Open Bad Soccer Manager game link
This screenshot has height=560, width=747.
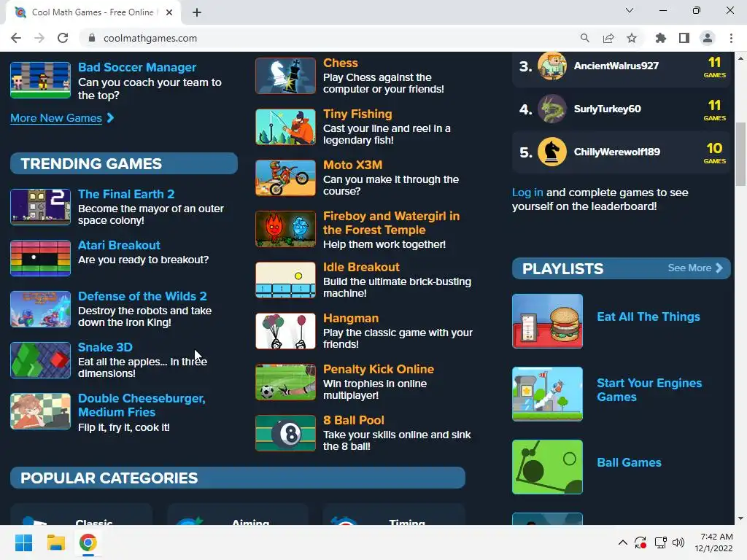(137, 67)
